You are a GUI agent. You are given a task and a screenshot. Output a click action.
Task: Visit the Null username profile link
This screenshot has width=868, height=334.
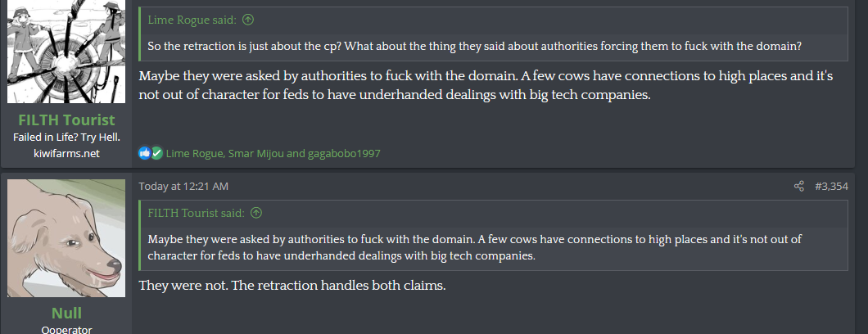pyautogui.click(x=66, y=314)
